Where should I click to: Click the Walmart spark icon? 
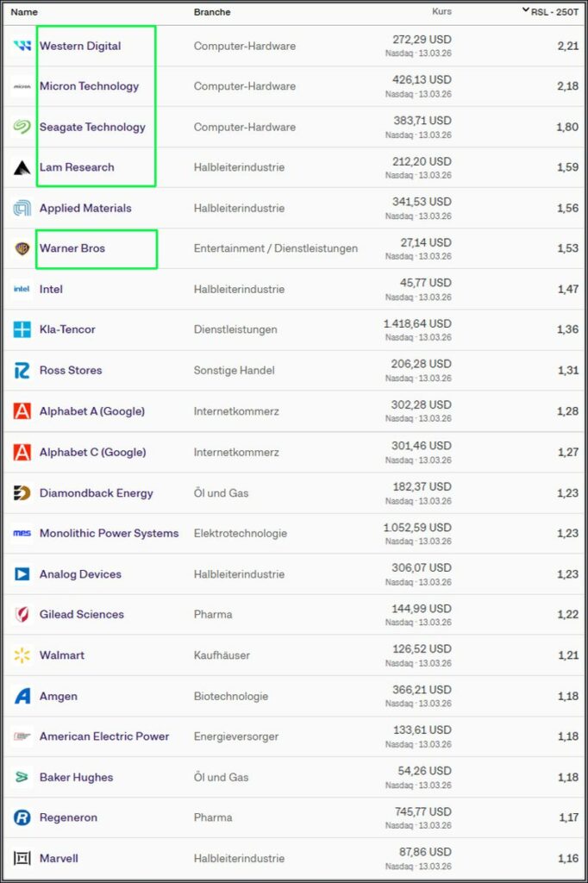[x=22, y=655]
